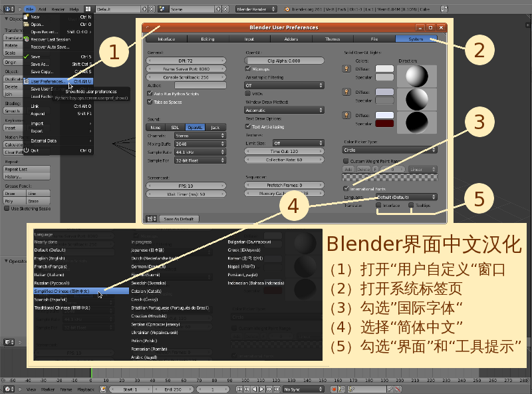Image resolution: width=532 pixels, height=394 pixels.
Task: Click the History button in tool shelf
Action: (27, 176)
